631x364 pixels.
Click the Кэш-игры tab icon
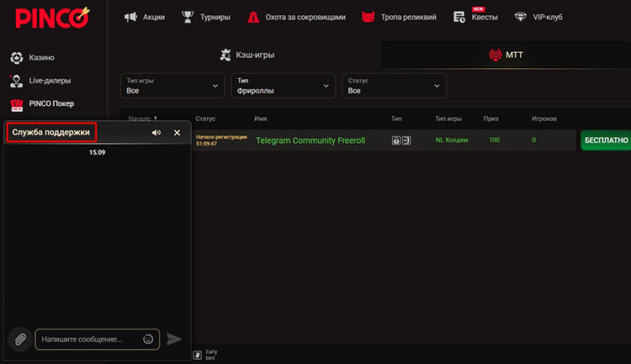pyautogui.click(x=225, y=55)
